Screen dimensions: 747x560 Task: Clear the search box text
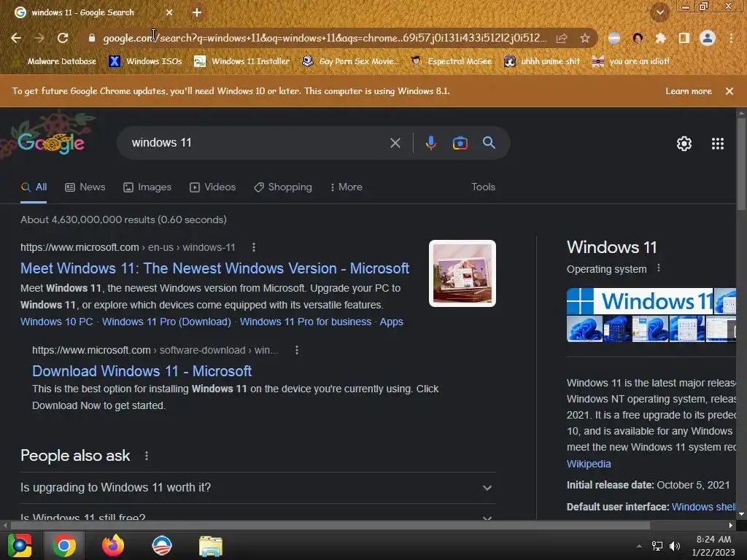pyautogui.click(x=395, y=143)
